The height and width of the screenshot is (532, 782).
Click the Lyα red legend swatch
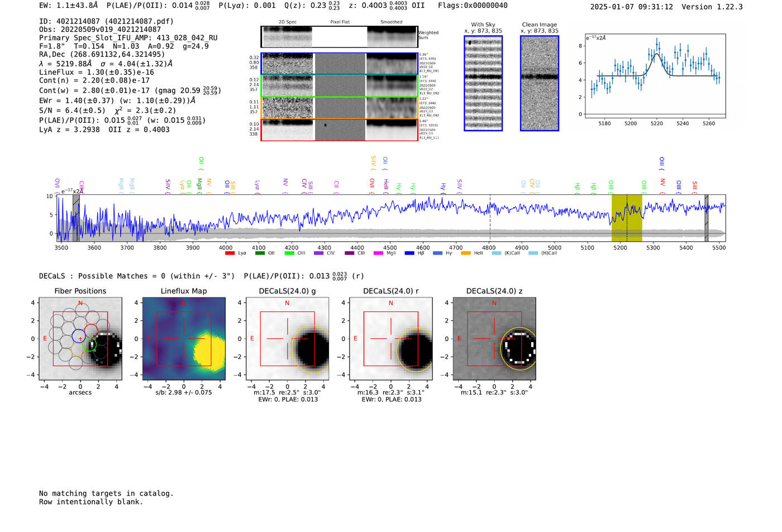(x=230, y=253)
